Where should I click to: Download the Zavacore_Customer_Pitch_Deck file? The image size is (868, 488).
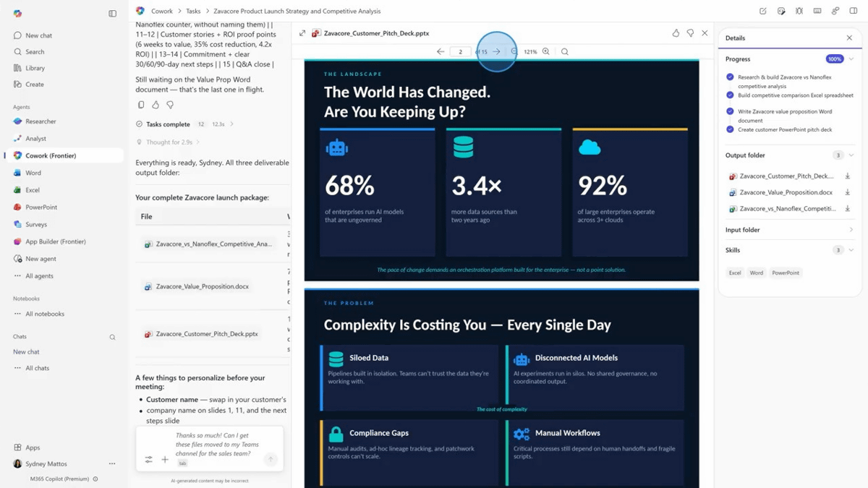click(x=847, y=176)
